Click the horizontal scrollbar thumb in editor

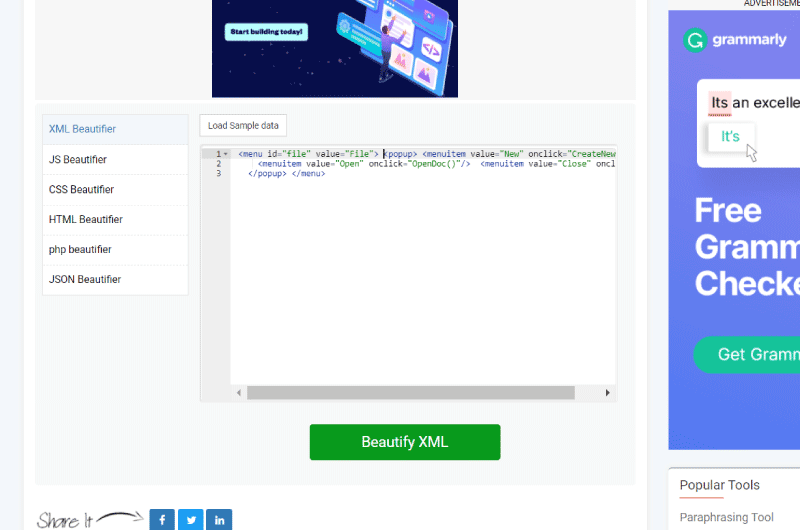pos(411,393)
